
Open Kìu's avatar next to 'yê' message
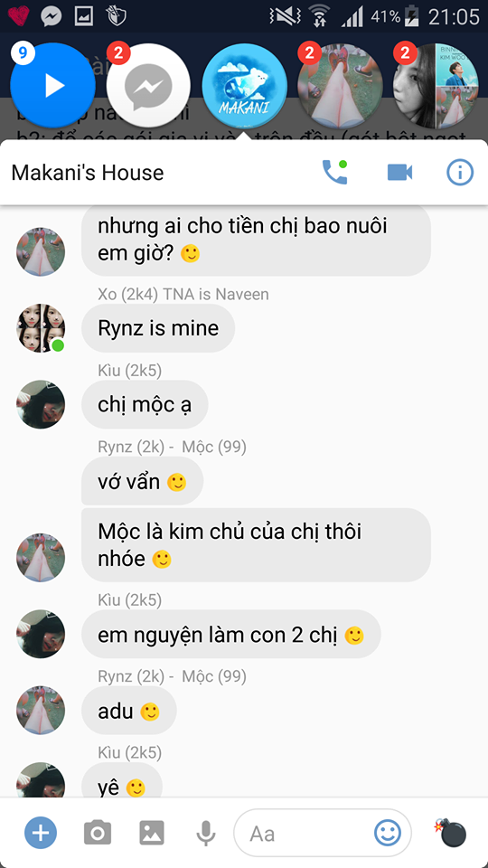click(41, 780)
